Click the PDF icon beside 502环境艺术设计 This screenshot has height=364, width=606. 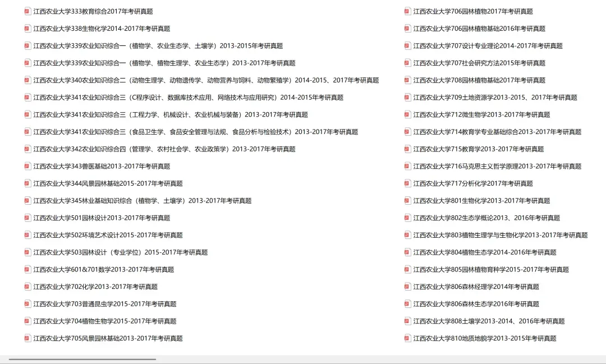point(27,235)
